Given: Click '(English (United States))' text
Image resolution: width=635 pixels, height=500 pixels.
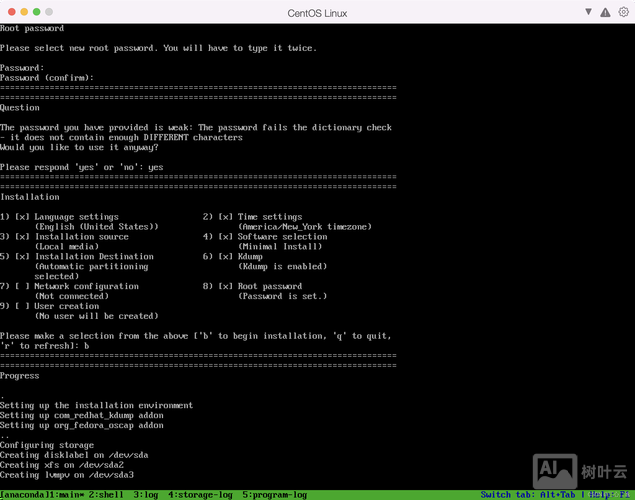Looking at the screenshot, I should click(96, 227).
